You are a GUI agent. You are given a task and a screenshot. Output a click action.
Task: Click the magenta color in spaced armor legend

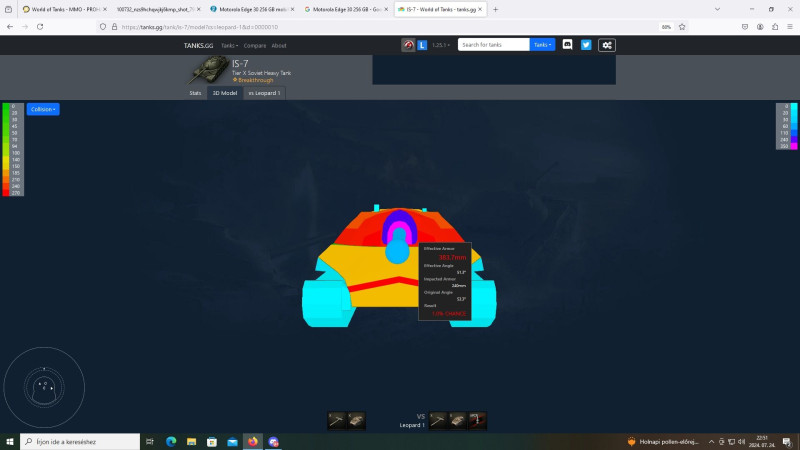[x=794, y=146]
